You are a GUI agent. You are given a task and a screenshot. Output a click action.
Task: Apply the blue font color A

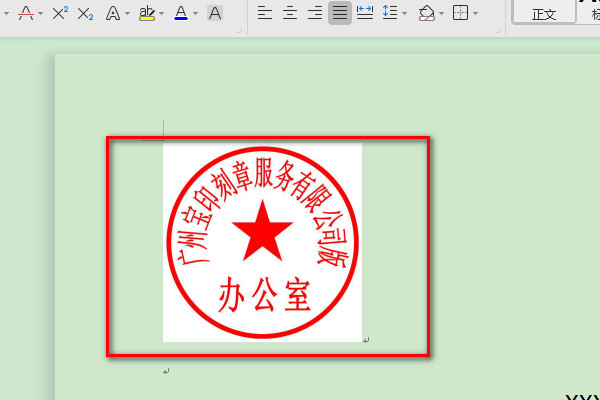[181, 13]
